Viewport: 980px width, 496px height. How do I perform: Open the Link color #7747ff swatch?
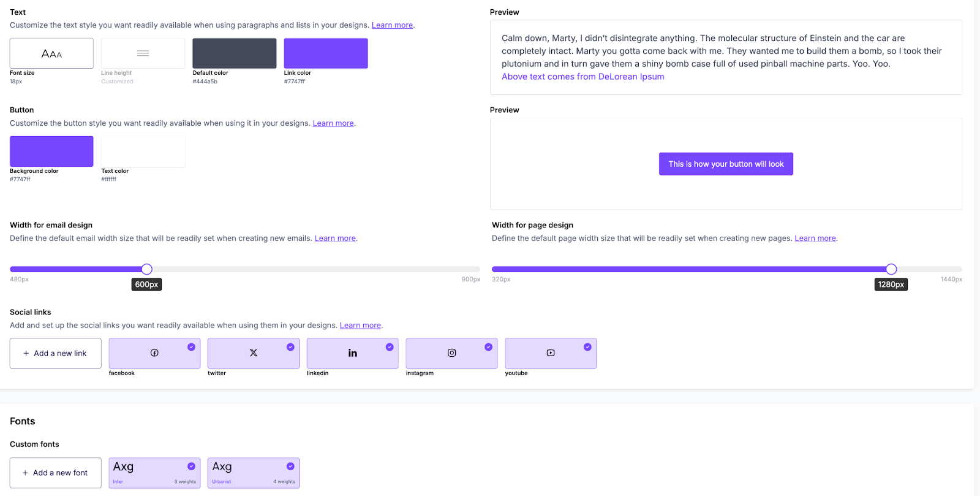coord(326,53)
